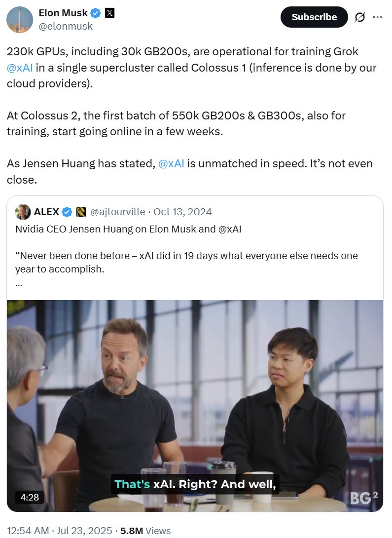392x538 pixels.
Task: Click the BG2 watermark logo on video
Action: click(x=364, y=498)
